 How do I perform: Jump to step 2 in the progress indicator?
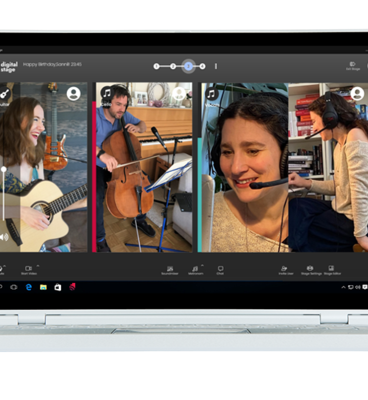pos(173,66)
